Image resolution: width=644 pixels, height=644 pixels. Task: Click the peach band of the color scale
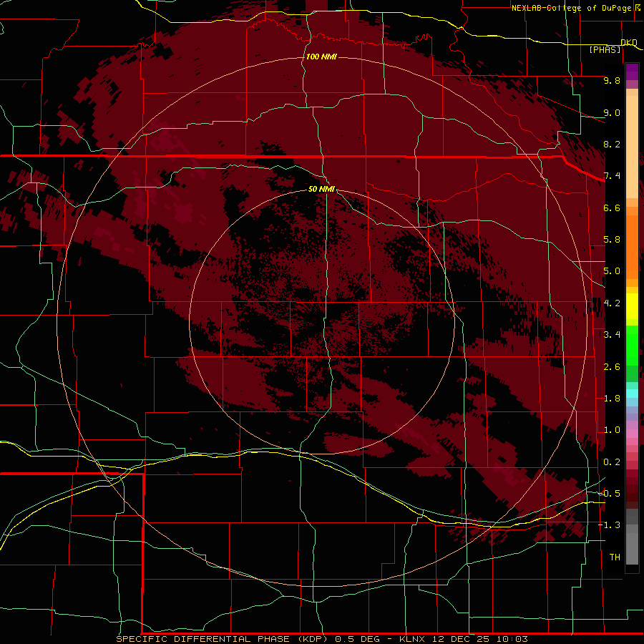(x=632, y=144)
